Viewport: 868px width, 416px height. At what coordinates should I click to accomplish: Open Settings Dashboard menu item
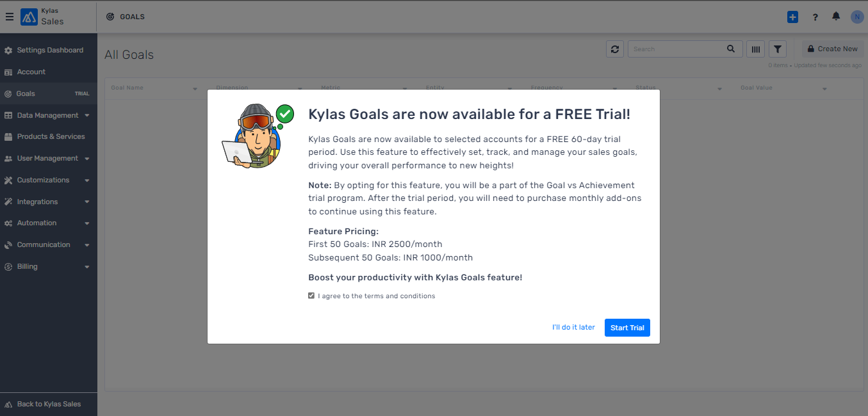tap(49, 50)
